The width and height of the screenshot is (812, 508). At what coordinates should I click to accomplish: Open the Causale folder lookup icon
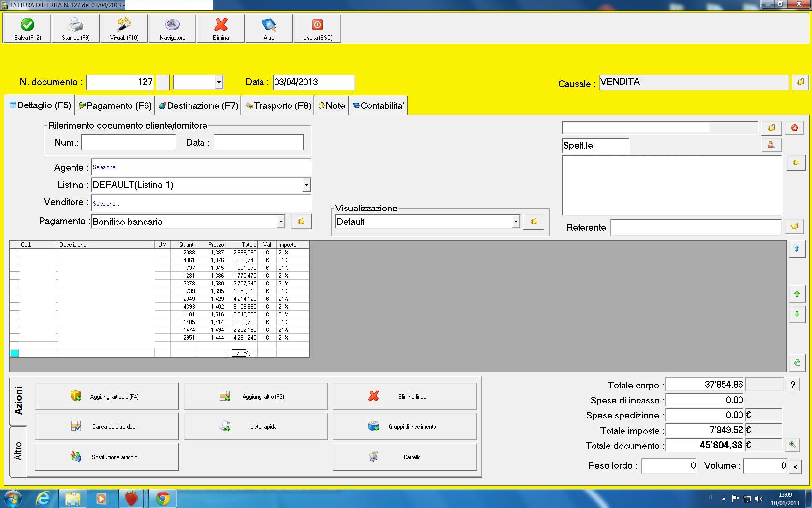point(800,82)
